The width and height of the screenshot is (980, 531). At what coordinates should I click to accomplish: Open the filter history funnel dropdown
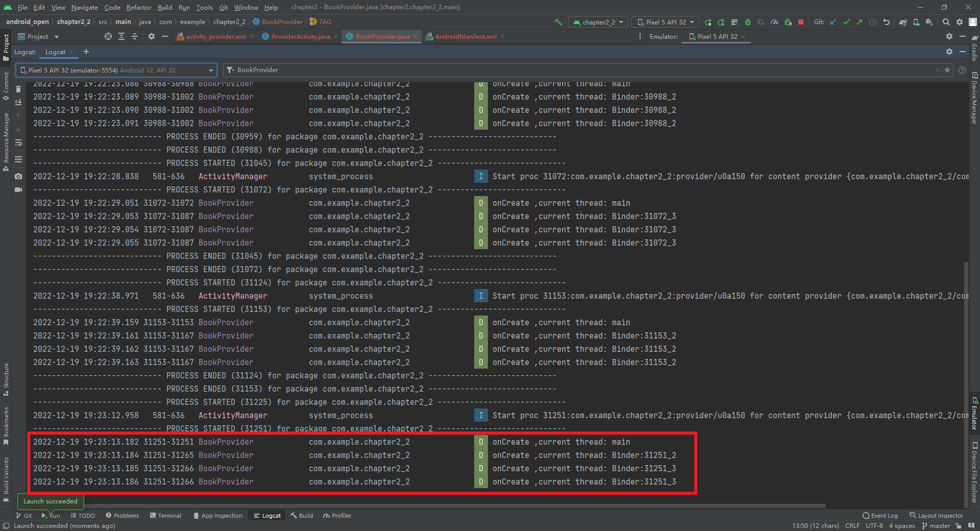coord(230,70)
